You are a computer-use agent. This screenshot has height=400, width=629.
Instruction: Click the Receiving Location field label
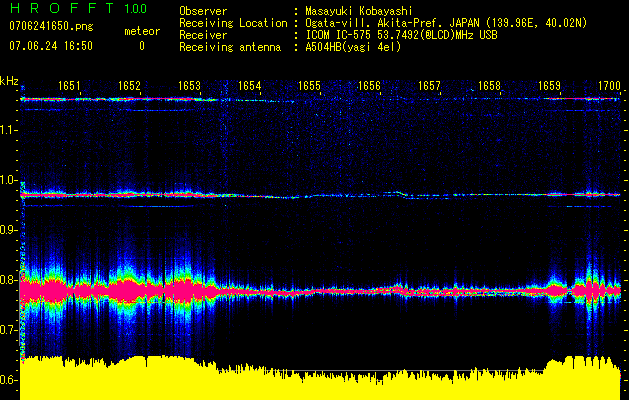click(233, 24)
